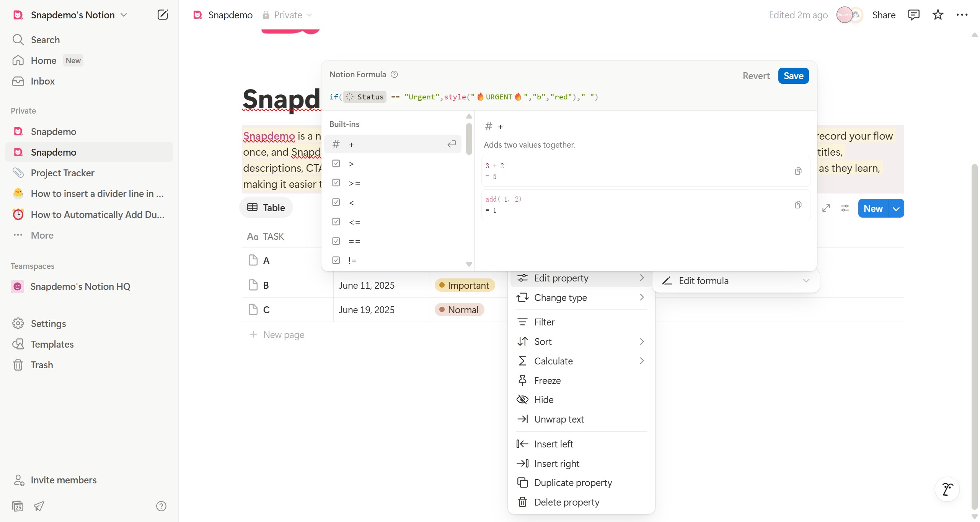
Task: Open the calendar icon at sidebar bottom
Action: point(18,506)
